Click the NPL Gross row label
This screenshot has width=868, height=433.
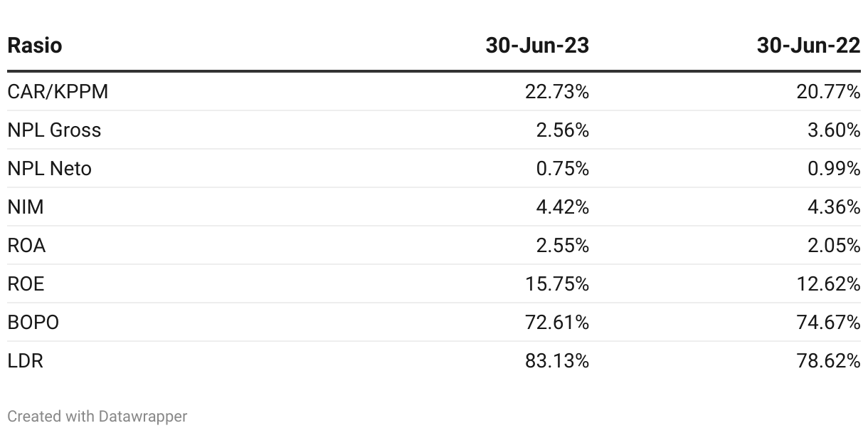coord(54,130)
